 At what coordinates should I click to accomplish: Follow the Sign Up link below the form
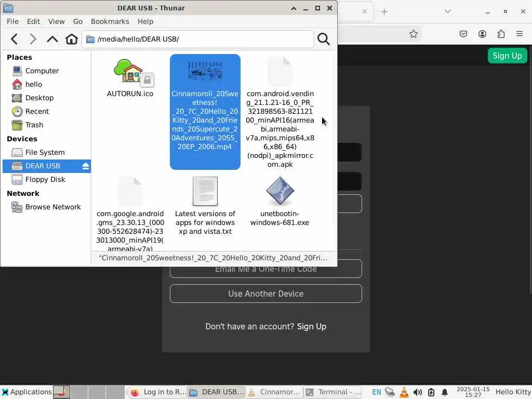(312, 326)
